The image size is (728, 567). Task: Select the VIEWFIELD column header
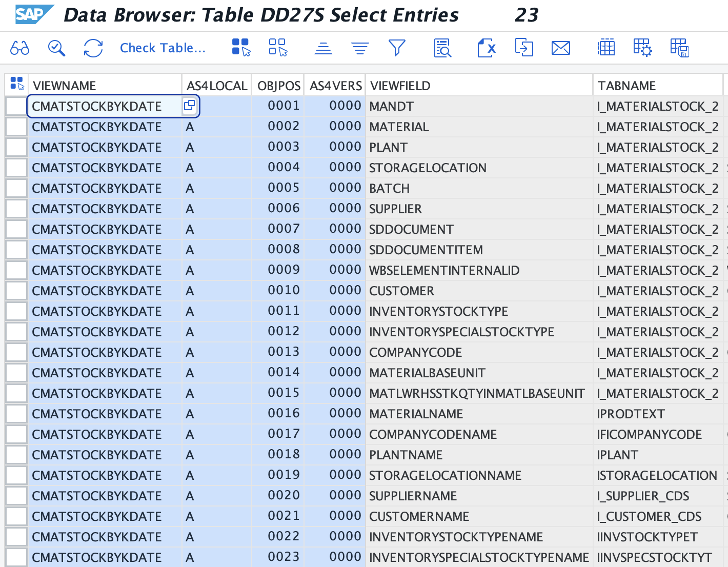click(x=479, y=85)
